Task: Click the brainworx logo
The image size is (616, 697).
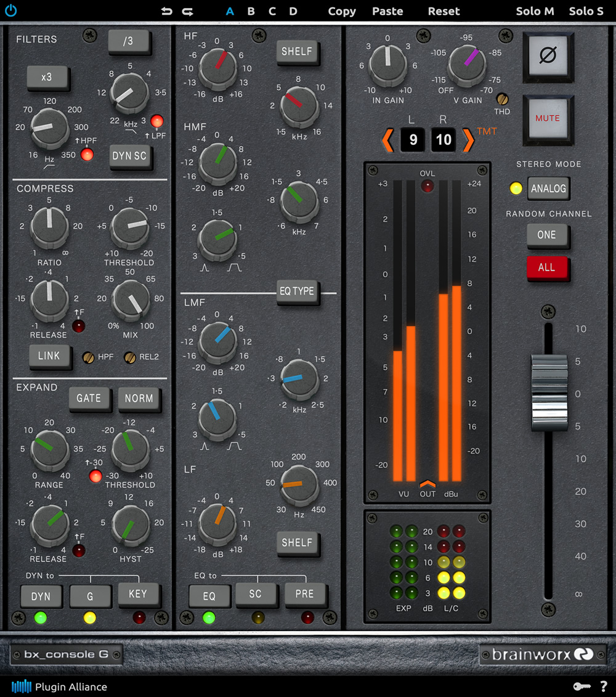Action: point(541,654)
